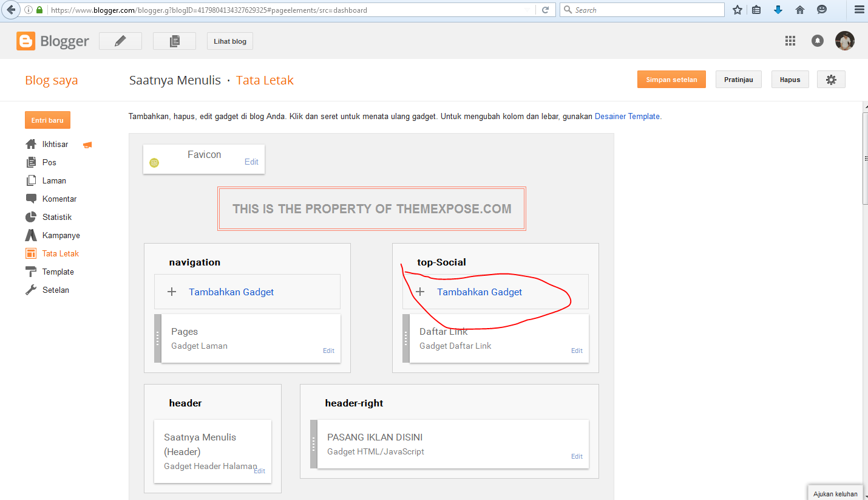The width and height of the screenshot is (868, 500).
Task: Click the Simpan setelan button
Action: pyautogui.click(x=671, y=80)
